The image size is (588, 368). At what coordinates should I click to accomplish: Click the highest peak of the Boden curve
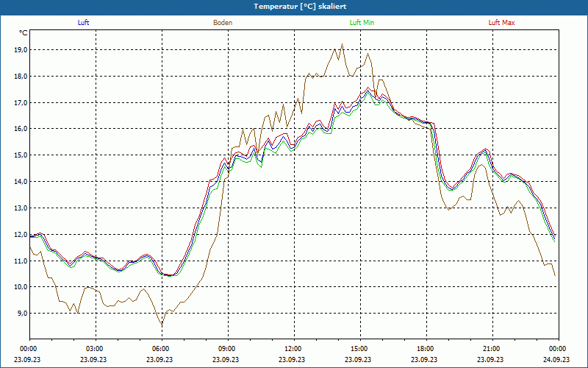coord(342,44)
